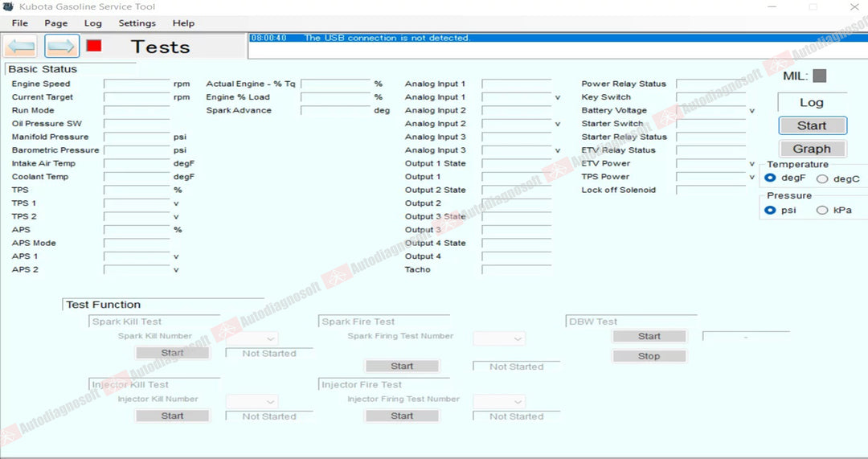The height and width of the screenshot is (459, 868).
Task: Click the Spark Kill Test 'Not Started' status
Action: point(269,353)
